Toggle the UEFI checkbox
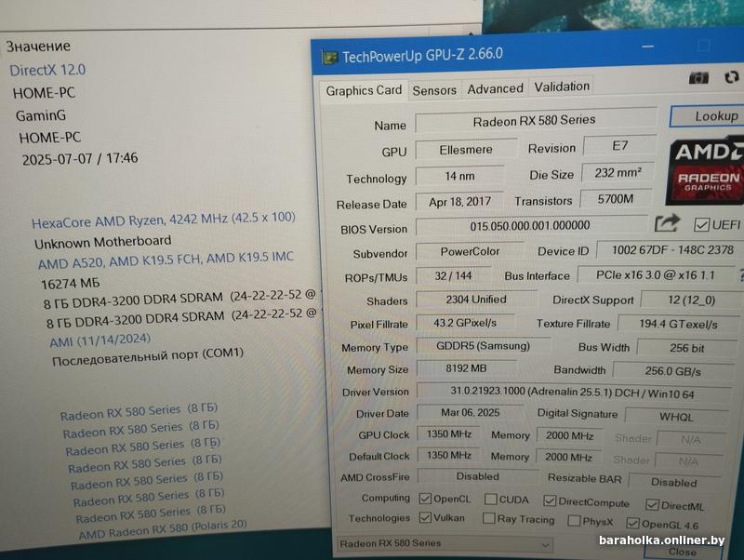Image resolution: width=744 pixels, height=560 pixels. click(701, 224)
